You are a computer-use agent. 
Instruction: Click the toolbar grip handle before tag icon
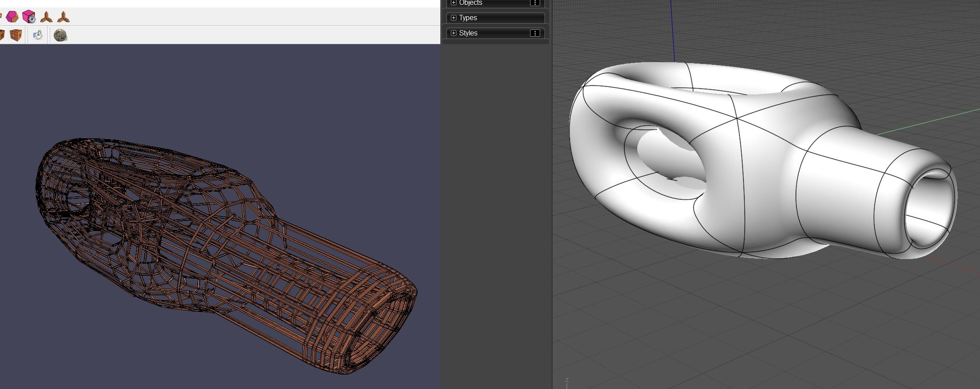(28, 35)
